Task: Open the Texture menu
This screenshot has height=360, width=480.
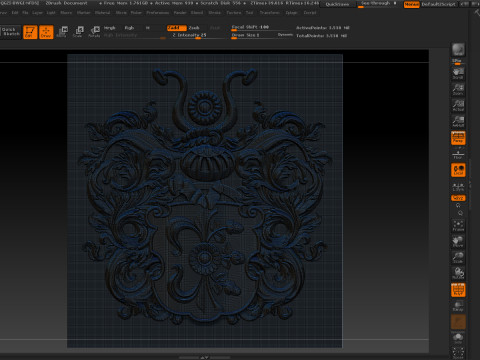Action: [234, 13]
